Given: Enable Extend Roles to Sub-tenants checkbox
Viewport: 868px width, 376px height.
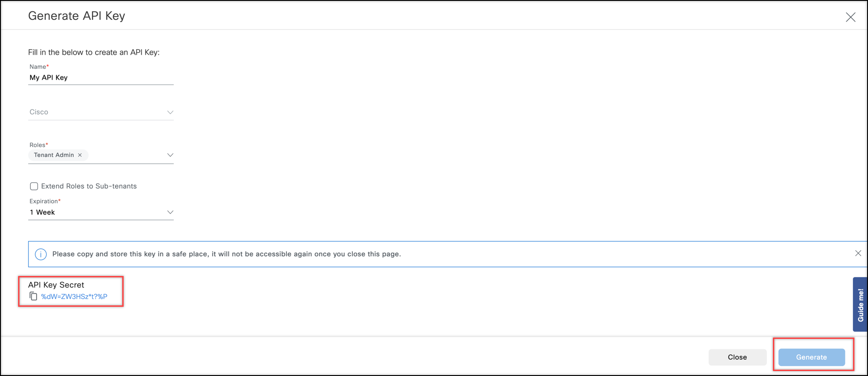Looking at the screenshot, I should coord(34,186).
